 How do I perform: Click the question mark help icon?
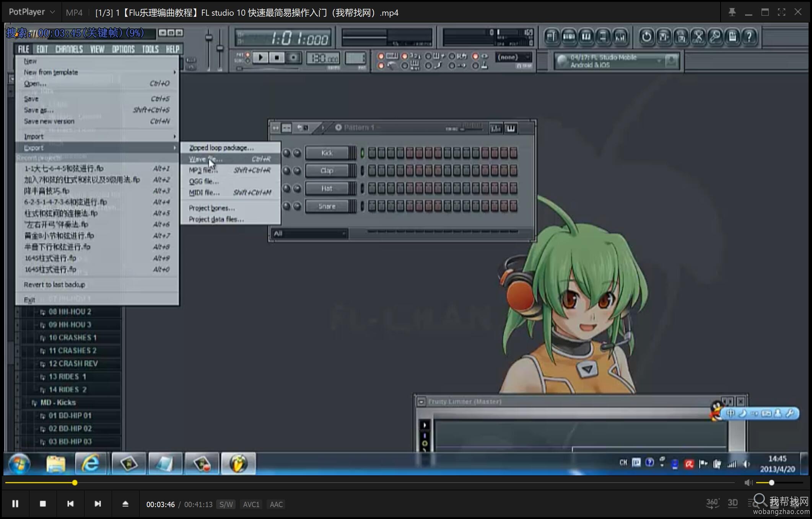pyautogui.click(x=750, y=37)
